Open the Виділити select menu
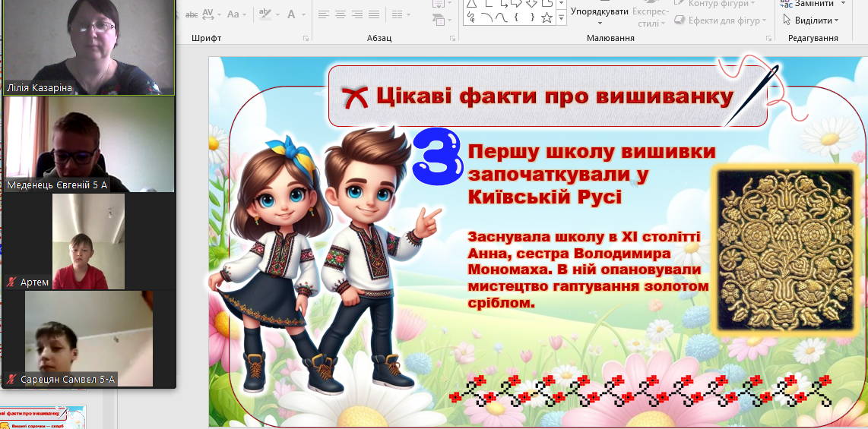The width and height of the screenshot is (868, 429). click(x=811, y=21)
